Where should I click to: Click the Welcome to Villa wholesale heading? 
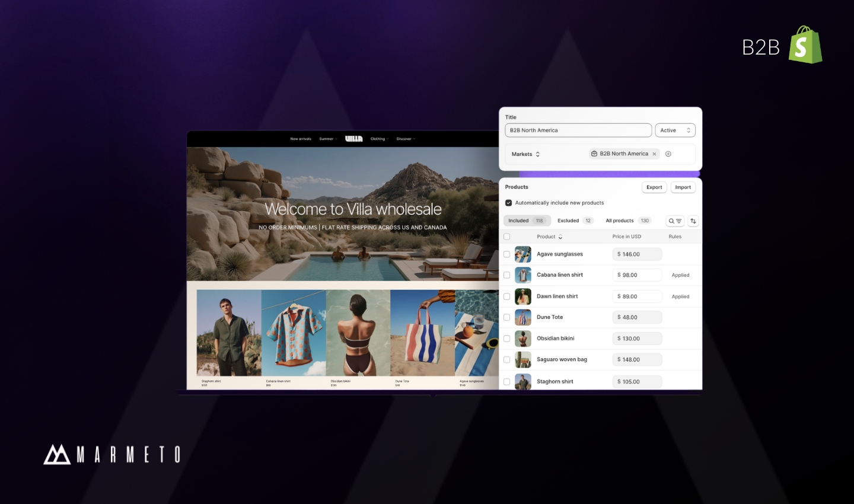(x=353, y=209)
